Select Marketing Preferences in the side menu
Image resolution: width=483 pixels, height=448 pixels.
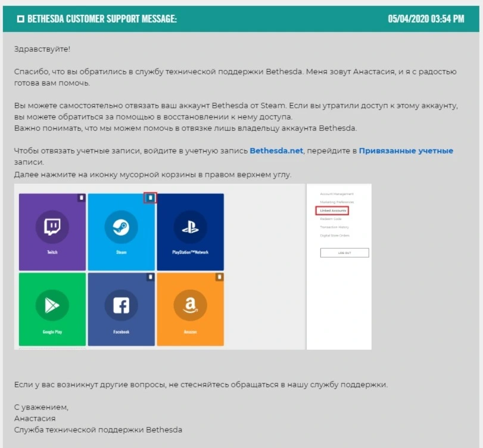click(x=336, y=202)
